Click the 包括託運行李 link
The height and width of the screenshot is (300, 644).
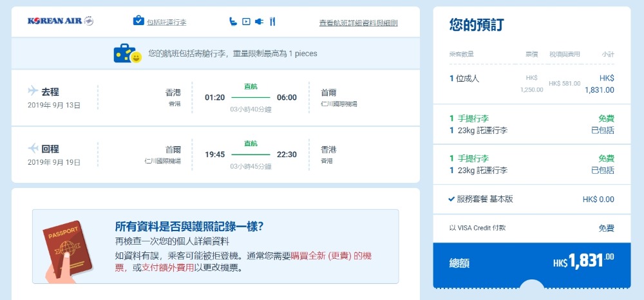click(167, 23)
